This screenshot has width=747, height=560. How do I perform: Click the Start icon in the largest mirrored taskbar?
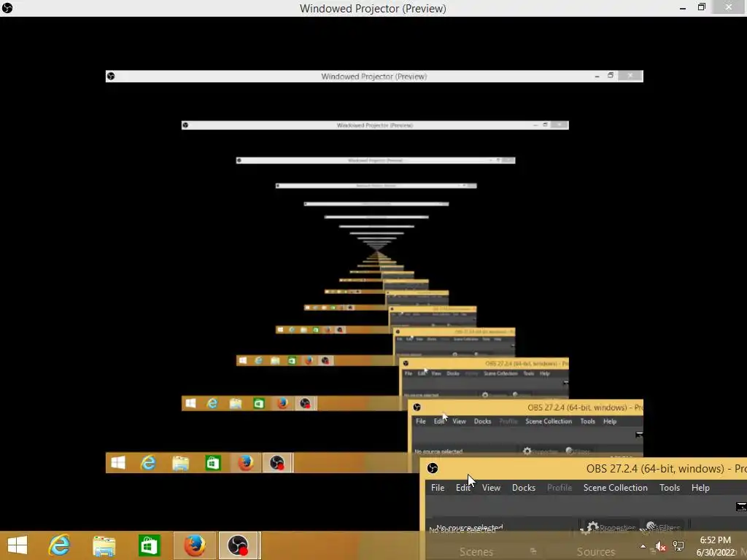point(118,462)
